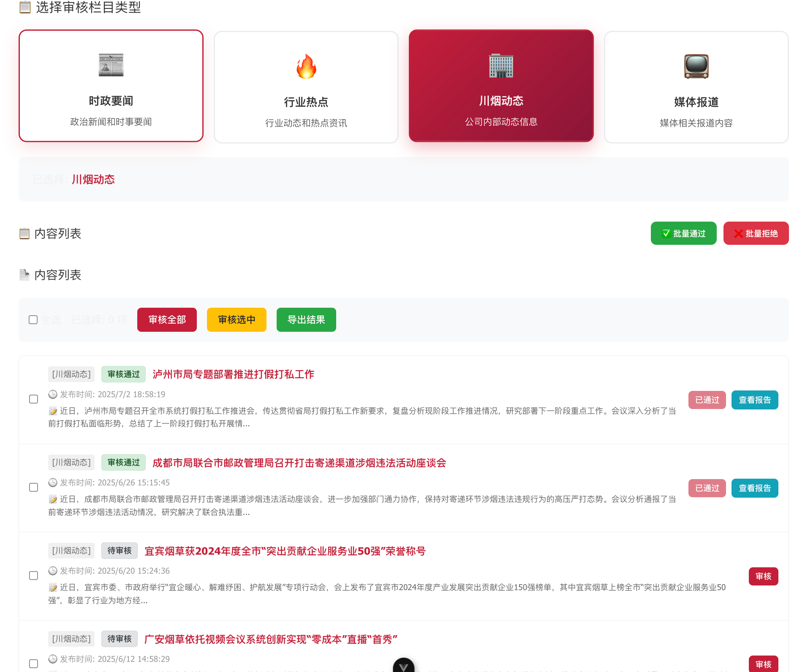
Task: Click 待审核 status badge on 广安烟草 row
Action: 120,639
